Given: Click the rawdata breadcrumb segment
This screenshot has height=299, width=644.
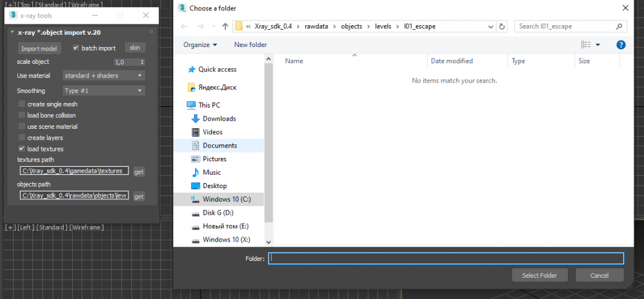Looking at the screenshot, I should 317,26.
